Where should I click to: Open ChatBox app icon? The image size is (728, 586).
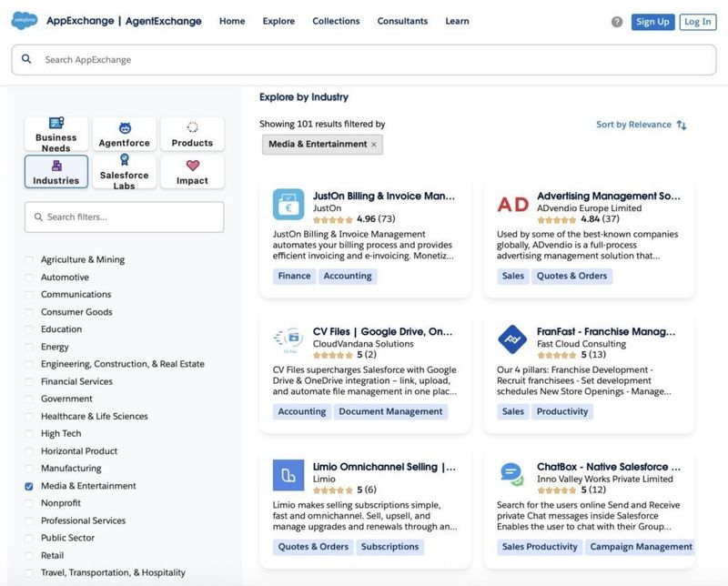coord(512,475)
